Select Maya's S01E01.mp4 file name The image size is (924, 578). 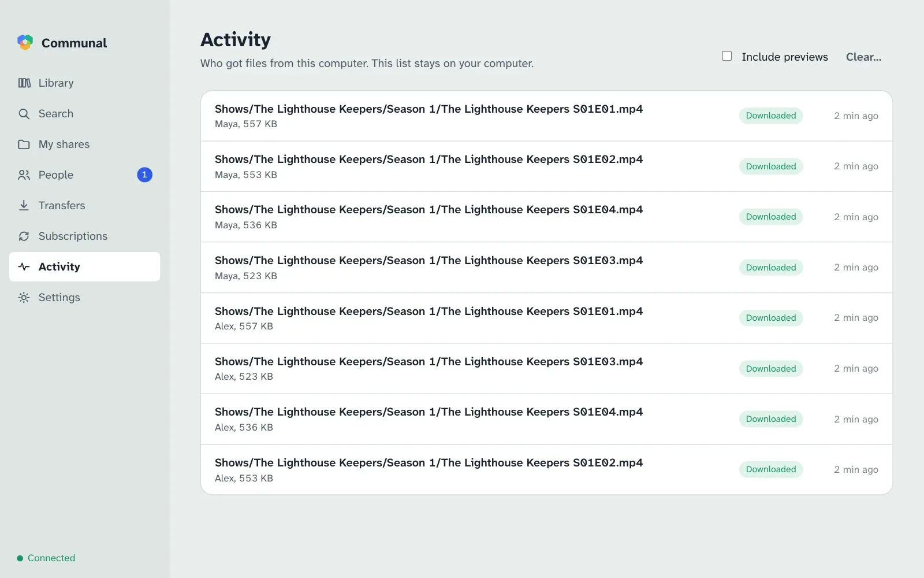tap(429, 109)
